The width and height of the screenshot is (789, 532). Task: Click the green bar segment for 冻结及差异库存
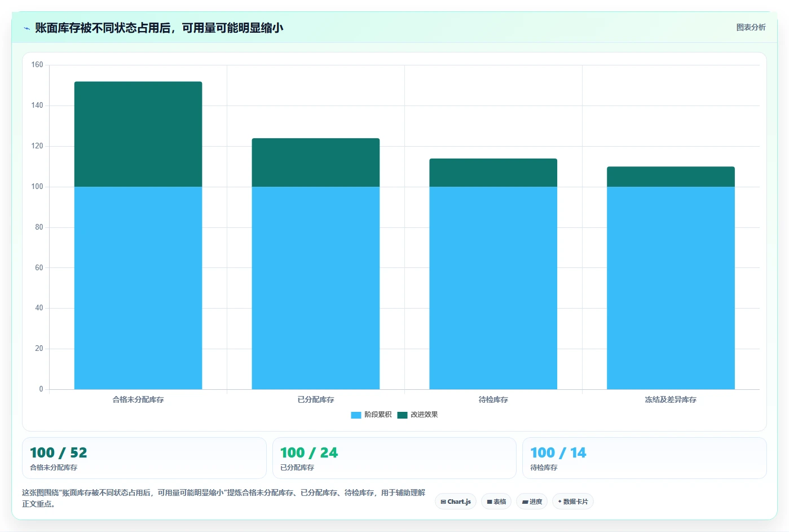click(x=671, y=177)
